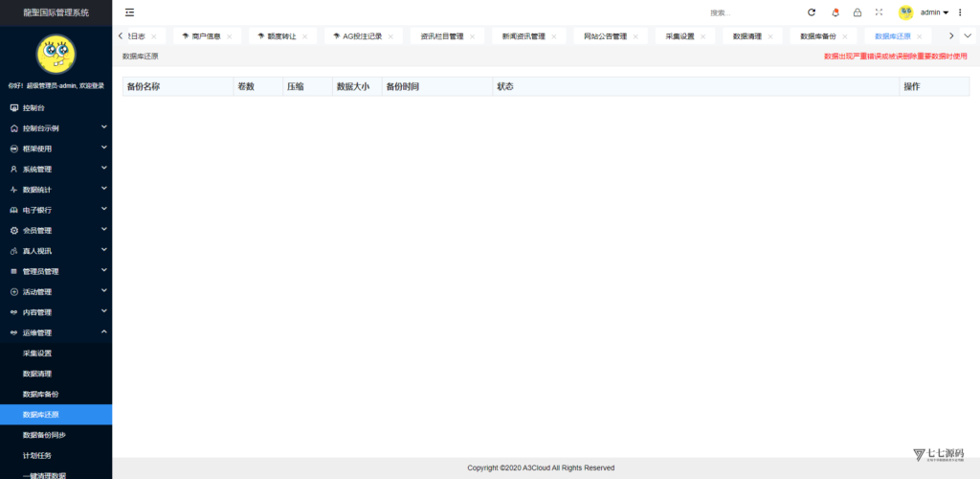
Task: Open 数据备份同步 in the sidebar submenu
Action: [56, 435]
